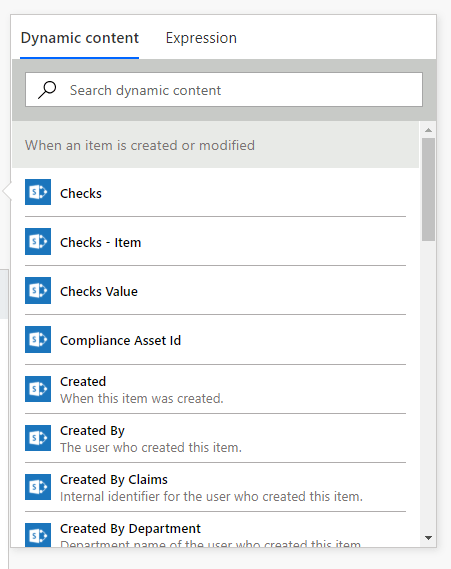This screenshot has height=569, width=451.
Task: Click the SharePoint icon beside Created By Claims
Action: pyautogui.click(x=38, y=487)
